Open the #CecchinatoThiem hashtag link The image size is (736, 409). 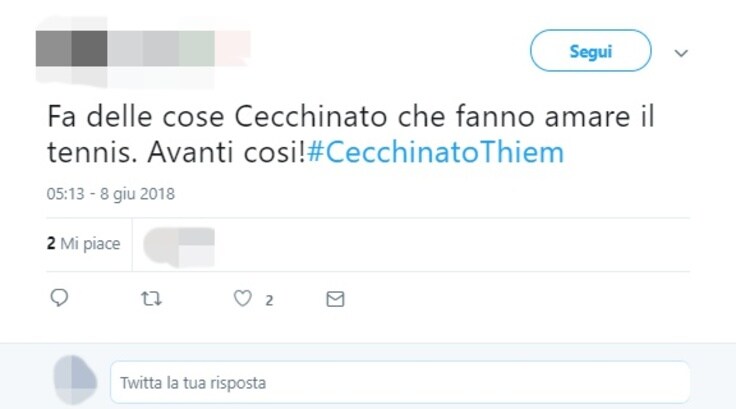pos(436,152)
